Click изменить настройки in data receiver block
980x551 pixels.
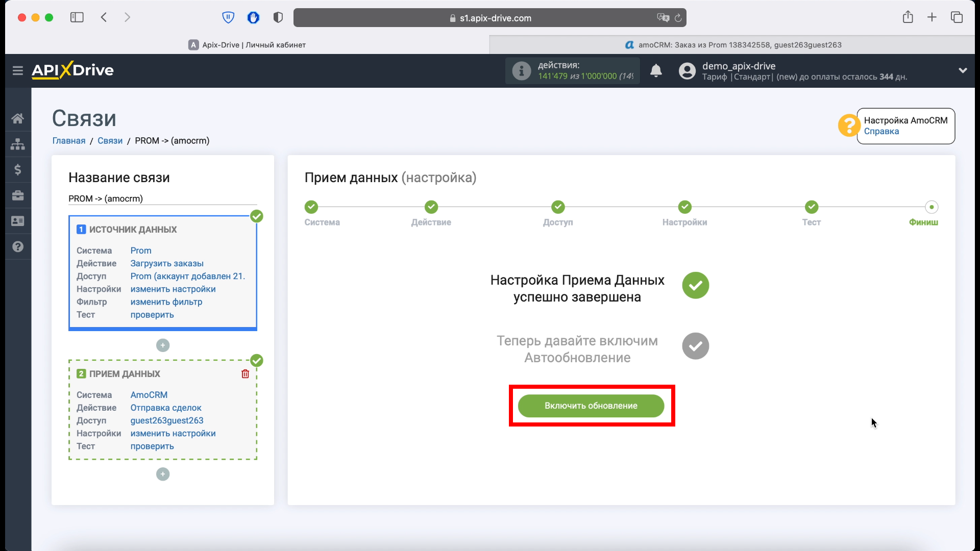[x=173, y=433]
